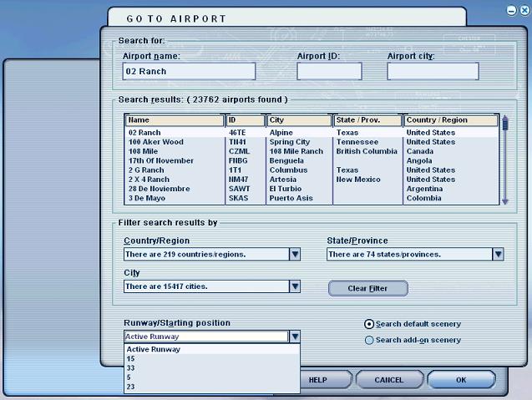Open HELP for this dialog
The image size is (532, 400).
click(x=317, y=380)
